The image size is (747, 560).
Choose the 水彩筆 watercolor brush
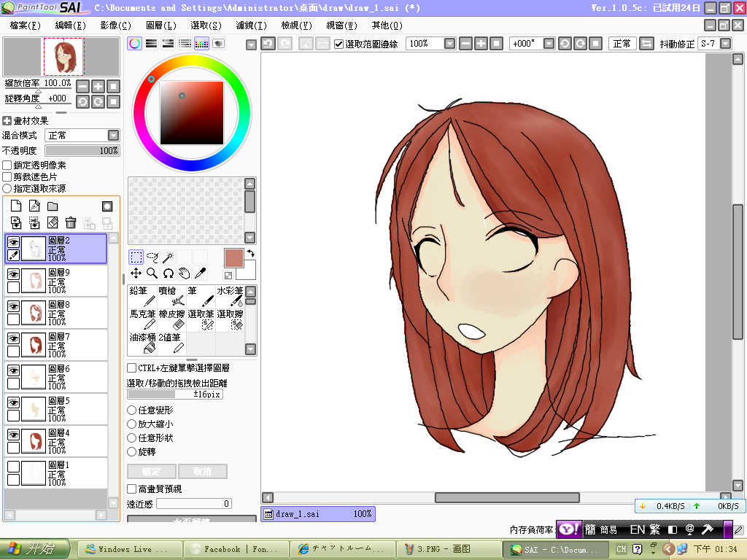point(230,296)
